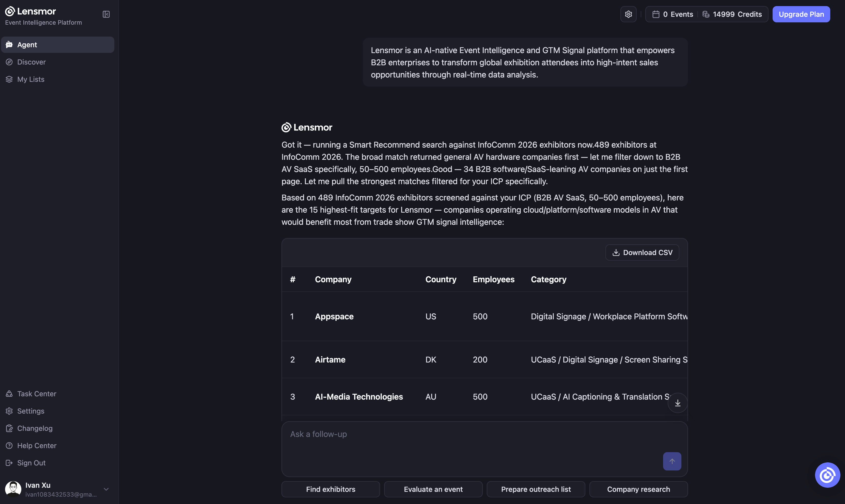
Task: Open the Changelog page
Action: pyautogui.click(x=58, y=428)
